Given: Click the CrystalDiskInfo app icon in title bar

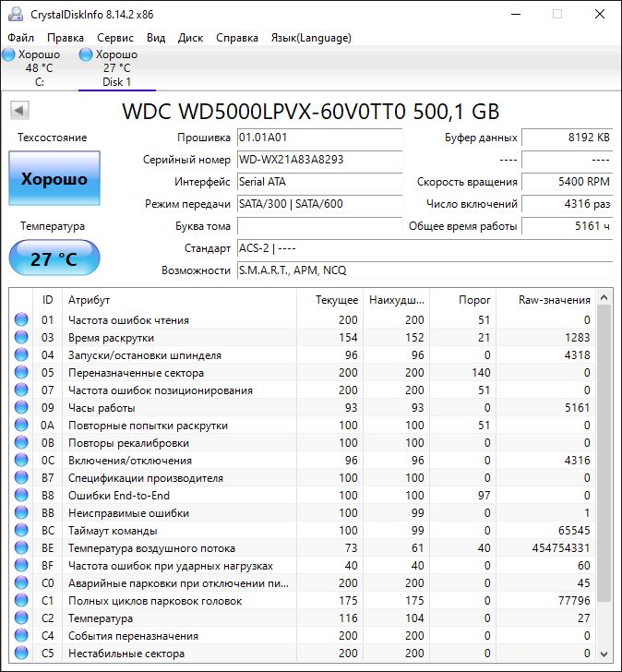Looking at the screenshot, I should [16, 14].
